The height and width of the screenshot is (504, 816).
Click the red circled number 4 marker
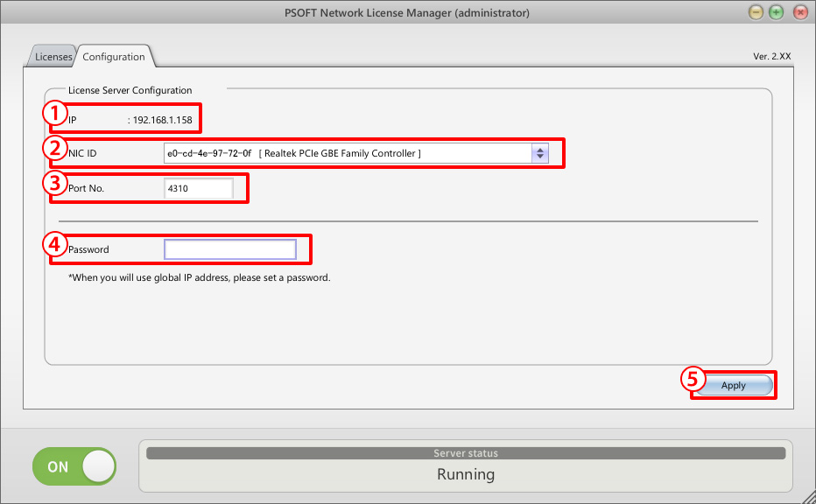point(55,242)
